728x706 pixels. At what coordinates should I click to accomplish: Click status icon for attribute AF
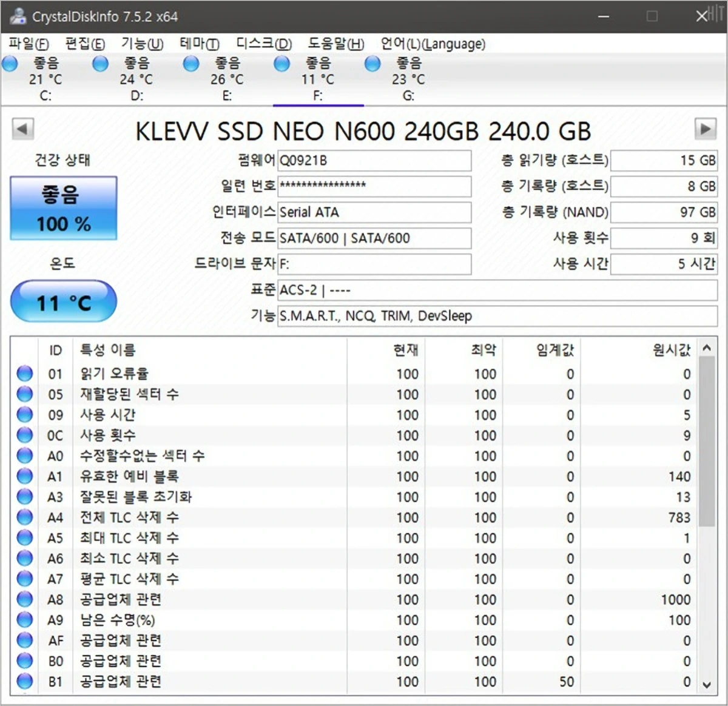(x=25, y=640)
